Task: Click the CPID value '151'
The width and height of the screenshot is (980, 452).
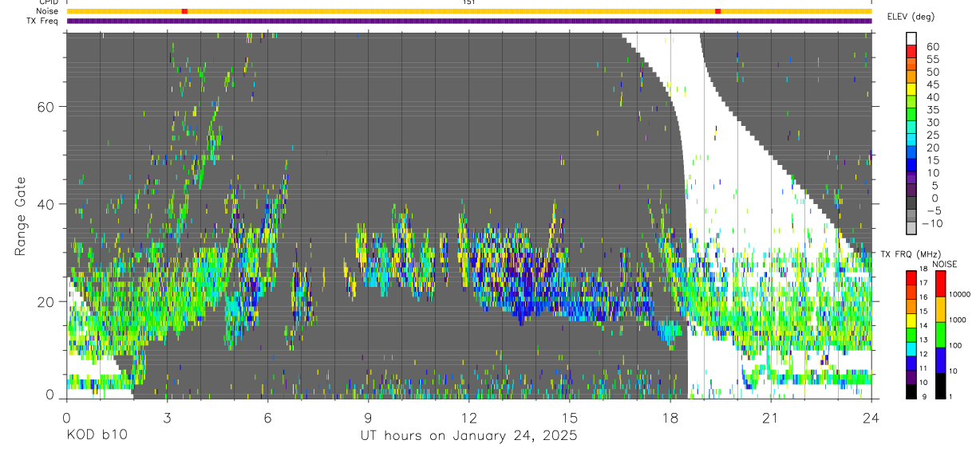Action: (468, 3)
